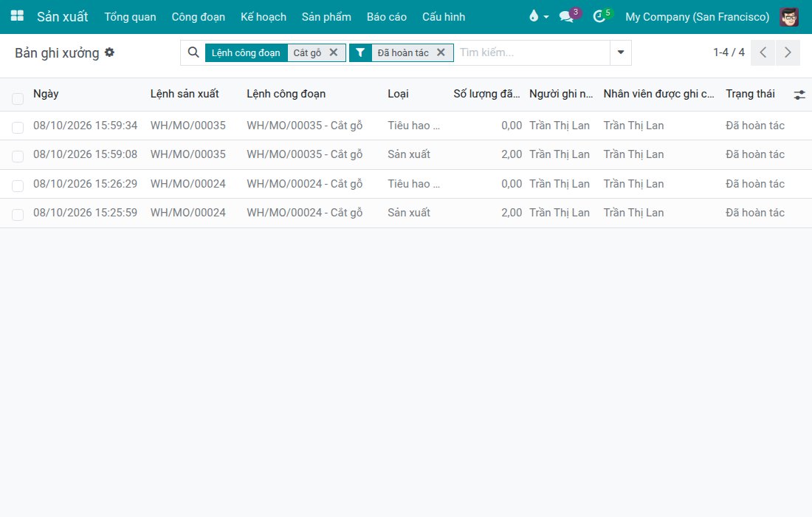Viewport: 812px width, 517px height.
Task: Remove the Đã hoàn tác filter
Action: (441, 52)
